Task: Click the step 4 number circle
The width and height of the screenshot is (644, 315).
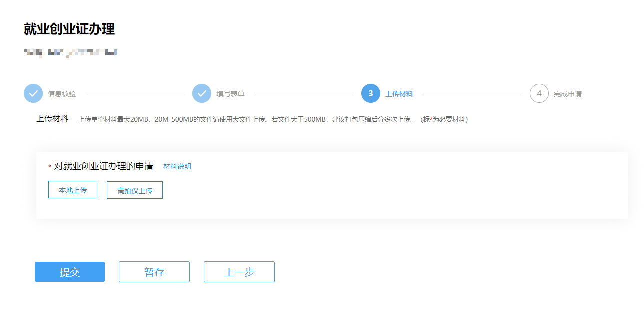Action: point(539,93)
